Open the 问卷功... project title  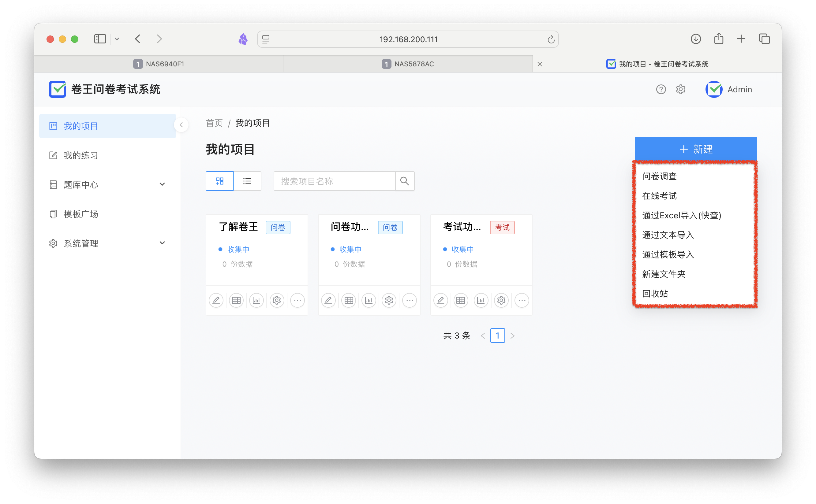[350, 227]
